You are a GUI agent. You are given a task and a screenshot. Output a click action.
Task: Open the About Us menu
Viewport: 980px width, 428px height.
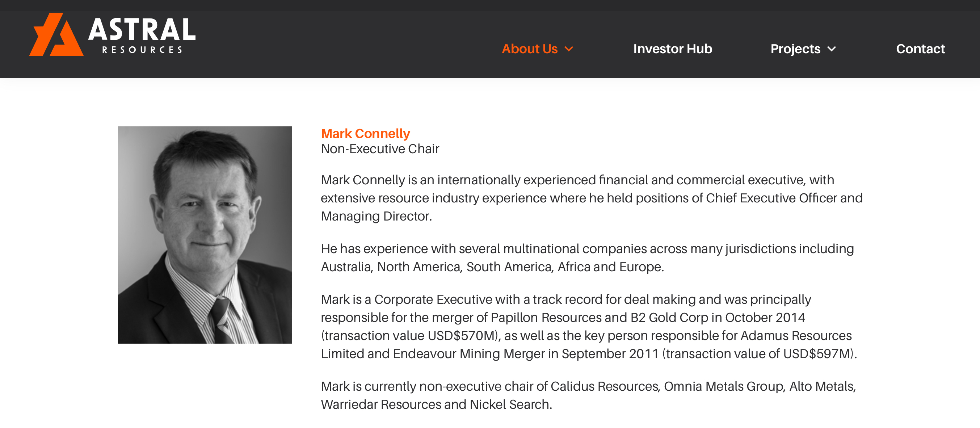pos(529,49)
